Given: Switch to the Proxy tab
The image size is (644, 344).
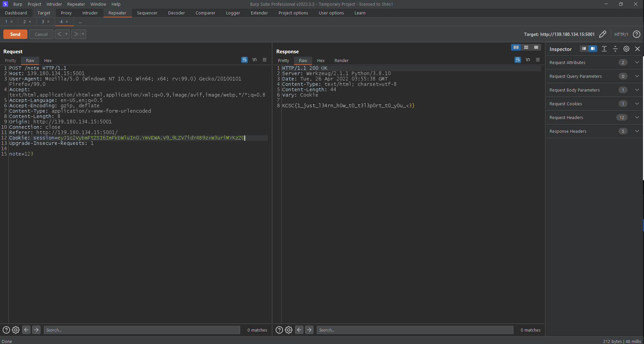Looking at the screenshot, I should tap(66, 13).
